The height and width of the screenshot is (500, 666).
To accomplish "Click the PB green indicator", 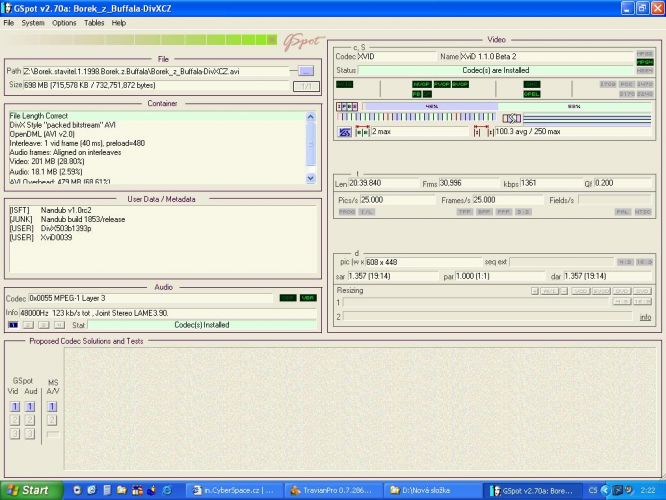I will coord(416,94).
